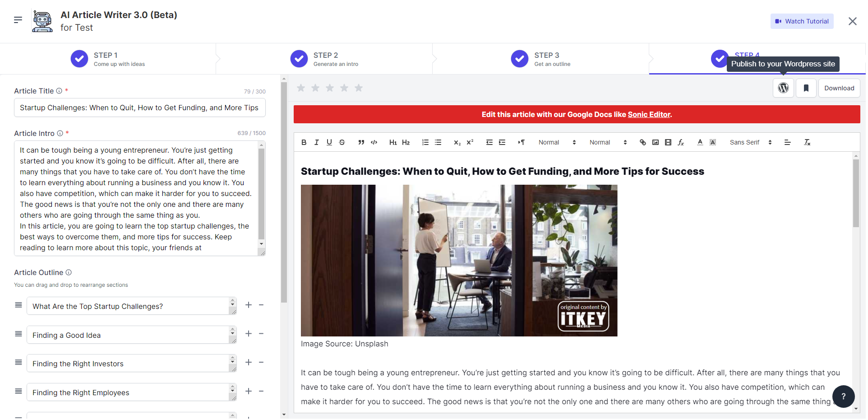Open the first Normal size dropdown
868x420 pixels.
tap(557, 142)
